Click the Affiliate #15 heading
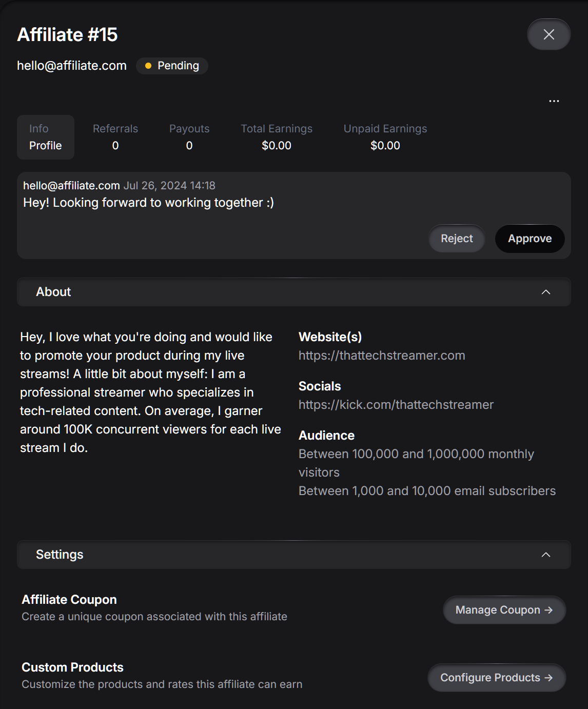The width and height of the screenshot is (588, 709). (x=67, y=35)
